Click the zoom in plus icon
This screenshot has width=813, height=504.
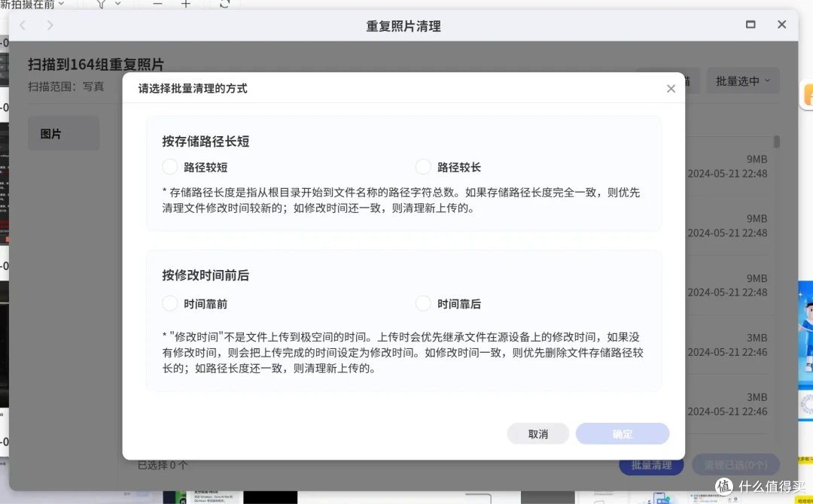186,4
